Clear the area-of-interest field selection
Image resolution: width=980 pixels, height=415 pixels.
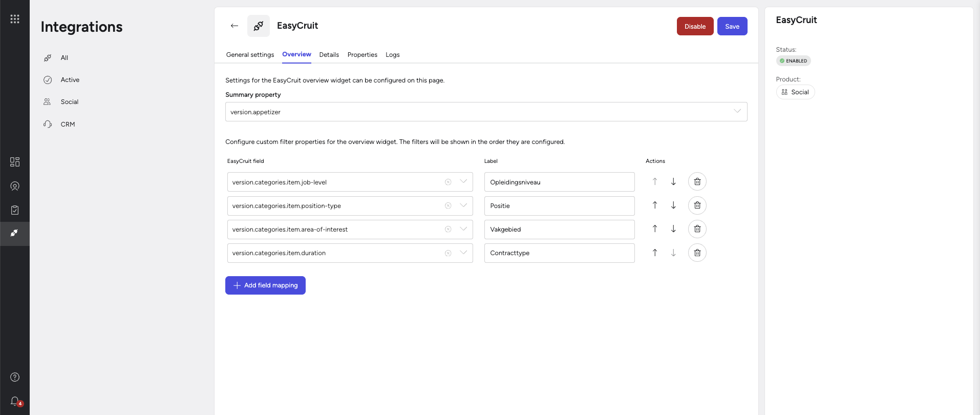click(x=448, y=229)
